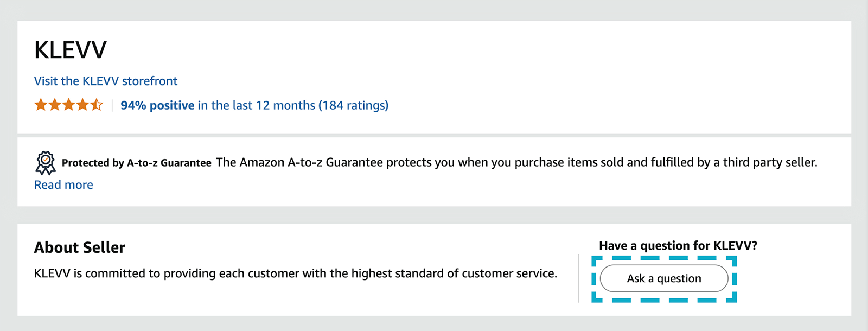The image size is (868, 331).
Task: Click the A-to-z Guarantee description sentence
Action: click(x=516, y=162)
